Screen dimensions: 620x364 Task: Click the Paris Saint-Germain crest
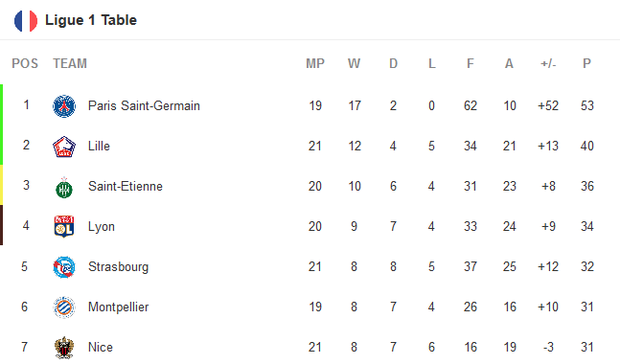64,106
